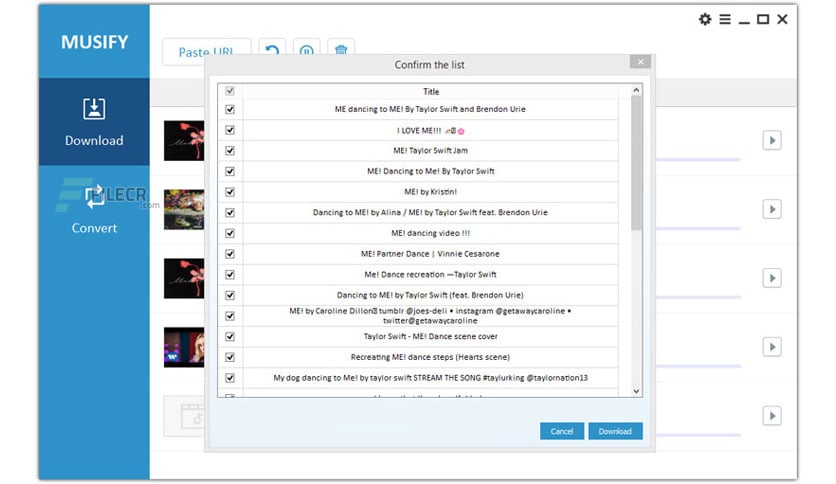The height and width of the screenshot is (484, 836).
Task: Click the pause all downloads icon
Action: [x=307, y=49]
